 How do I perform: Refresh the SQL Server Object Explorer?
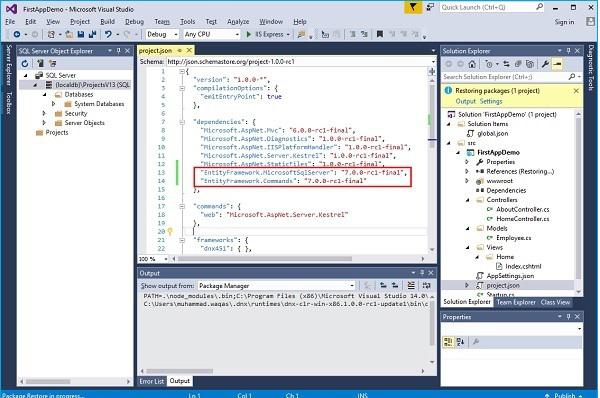[x=25, y=64]
